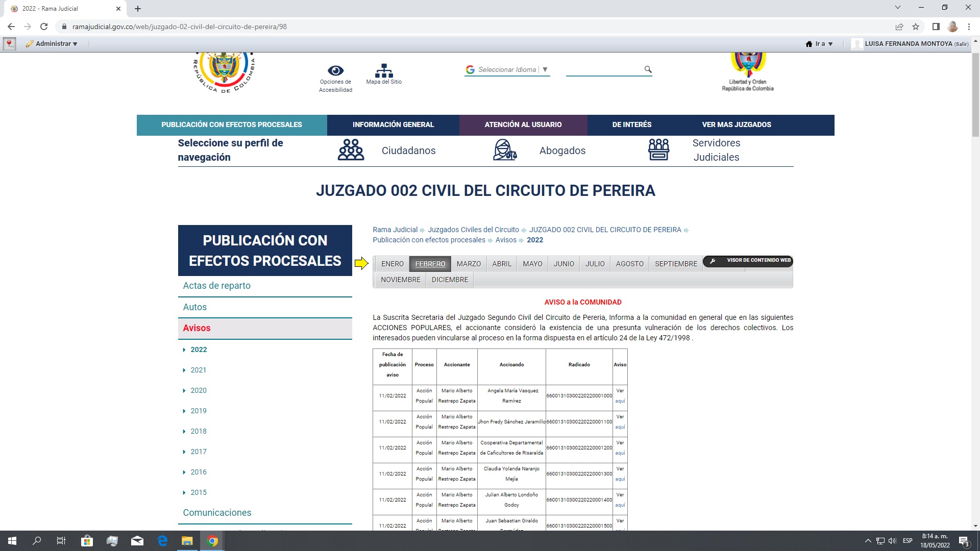Viewport: 980px width, 551px height.
Task: Open Ver Mas Juzgados menu
Action: [737, 124]
